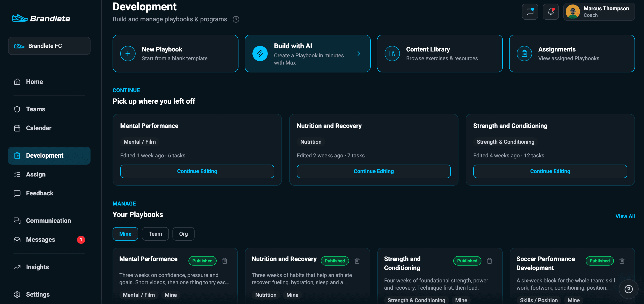Click the Calendar icon in sidebar
The width and height of the screenshot is (644, 304).
point(17,128)
